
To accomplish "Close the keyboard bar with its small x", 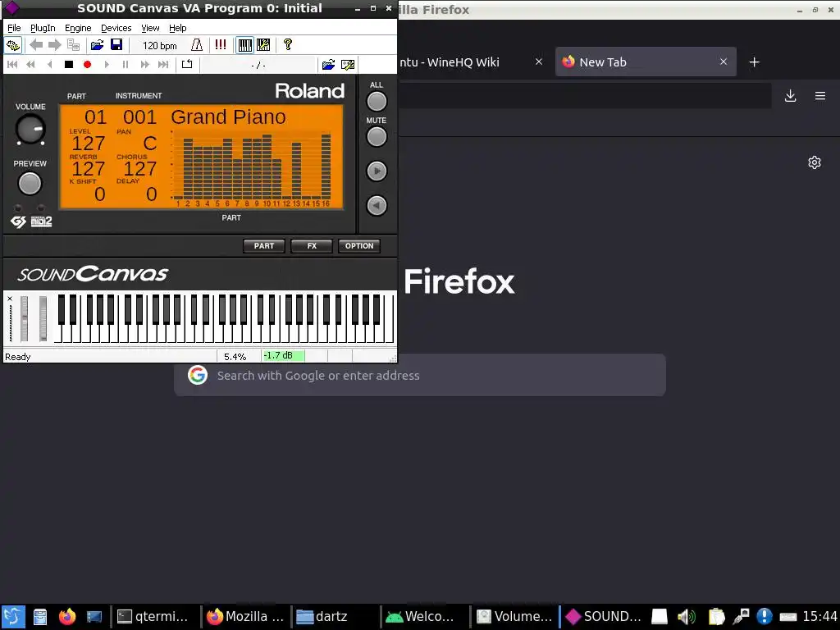I will coord(10,299).
